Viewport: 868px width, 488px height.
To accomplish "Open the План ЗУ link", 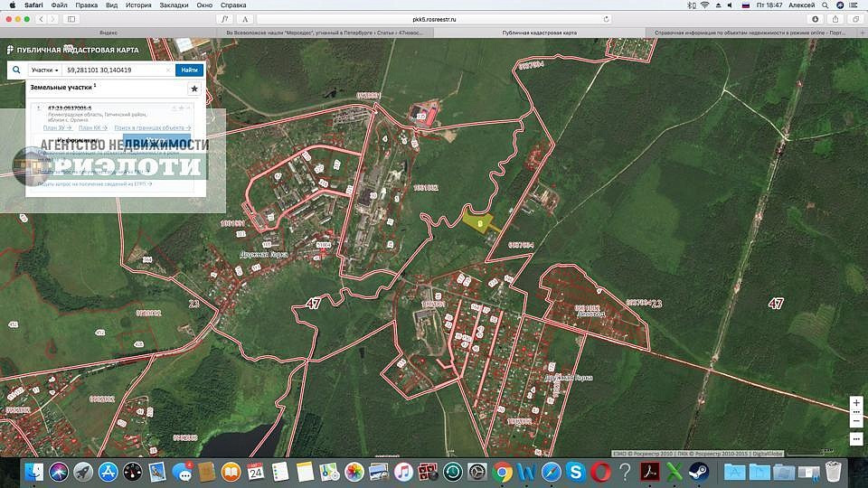I will tap(58, 127).
